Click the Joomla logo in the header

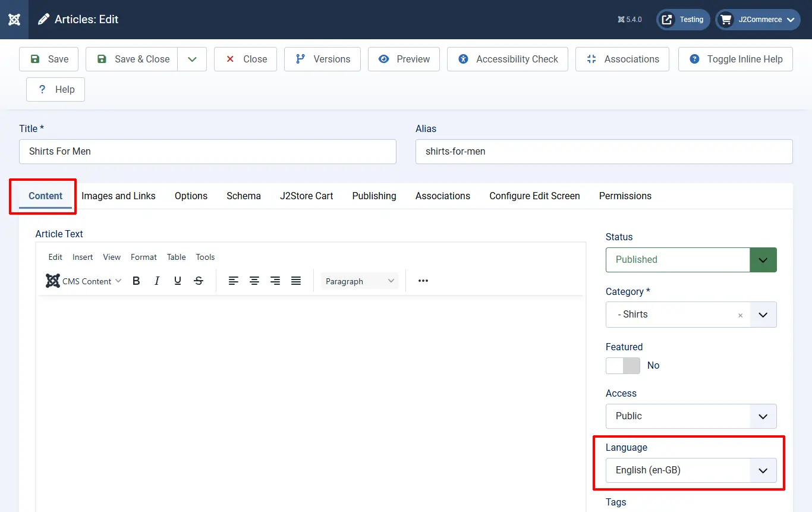(x=14, y=20)
